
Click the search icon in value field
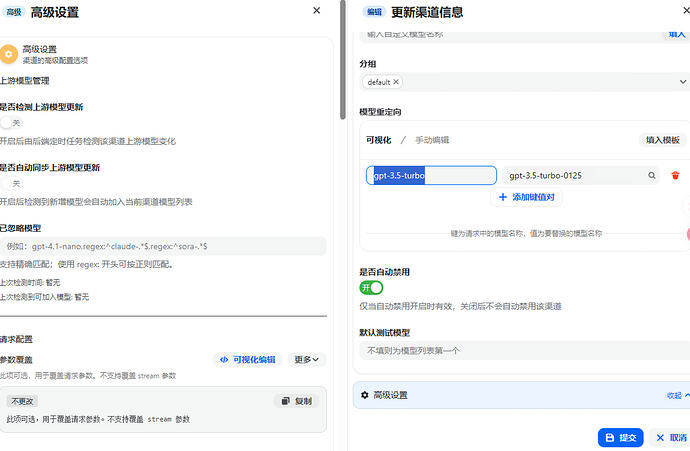point(652,176)
